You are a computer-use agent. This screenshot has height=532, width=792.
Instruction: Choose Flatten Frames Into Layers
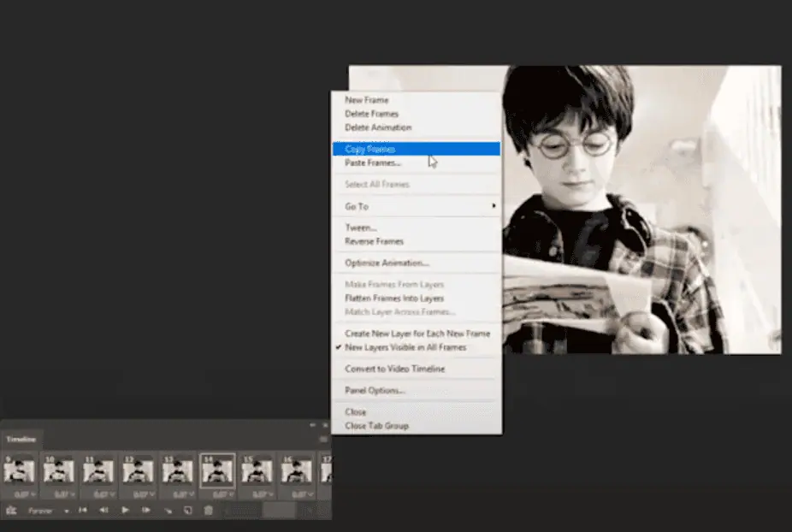click(417, 299)
